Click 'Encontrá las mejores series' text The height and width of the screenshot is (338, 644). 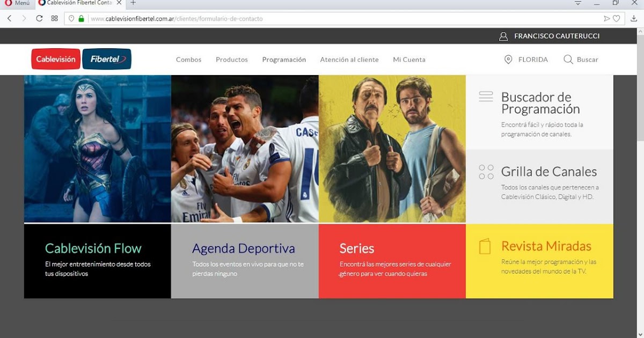click(396, 269)
